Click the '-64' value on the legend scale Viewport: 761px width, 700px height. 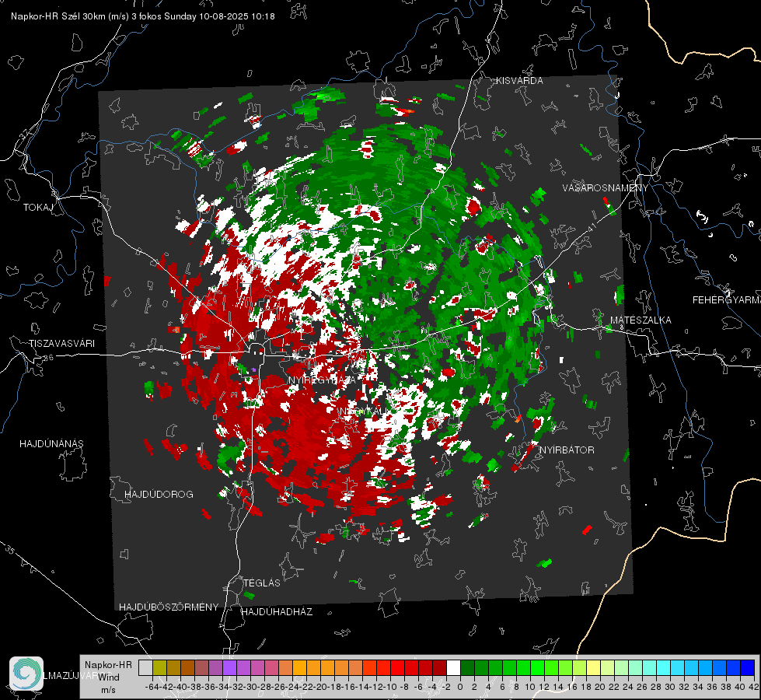click(x=152, y=687)
